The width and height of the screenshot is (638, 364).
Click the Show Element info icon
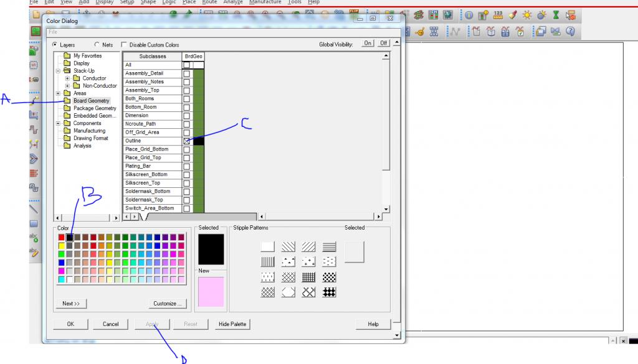pos(469,16)
